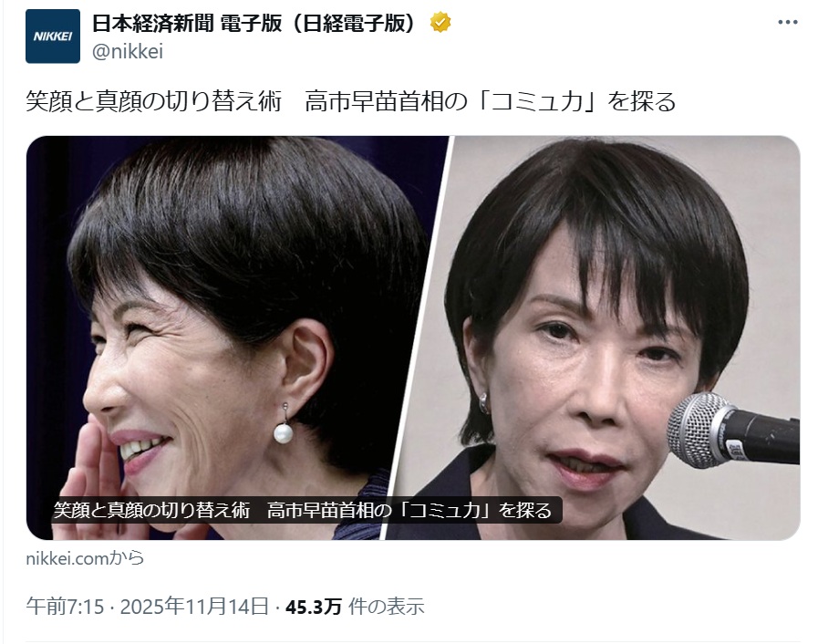The height and width of the screenshot is (644, 818).
Task: Click the microphone in the right photo
Action: pyautogui.click(x=733, y=431)
